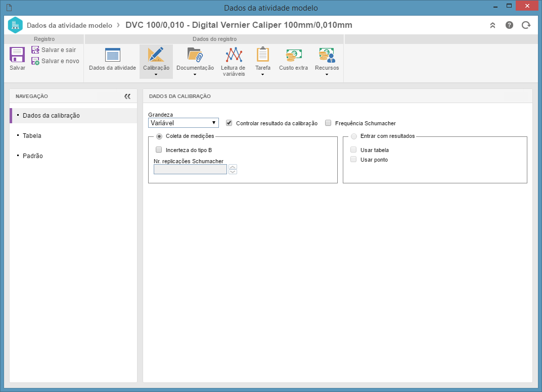Click Dados da atividade modelo breadcrumb
The width and height of the screenshot is (542, 392).
point(69,25)
